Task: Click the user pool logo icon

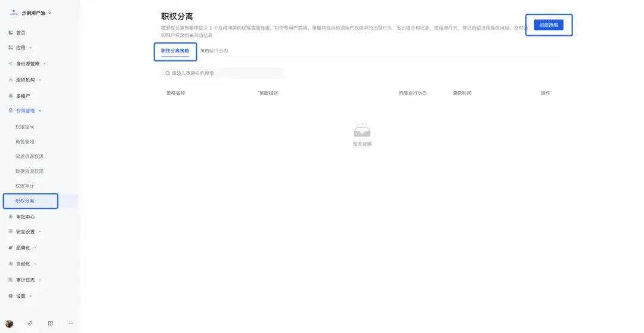Action: pyautogui.click(x=14, y=13)
